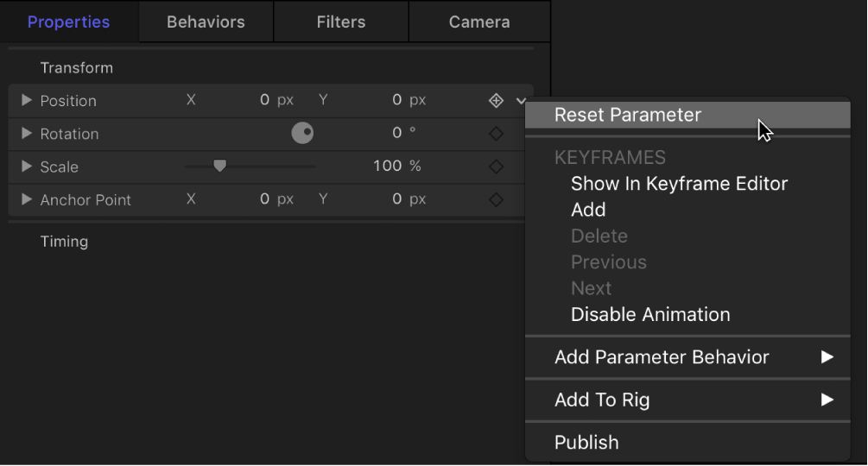
Task: Expand the Scale parameter disclosure triangle
Action: (x=26, y=167)
